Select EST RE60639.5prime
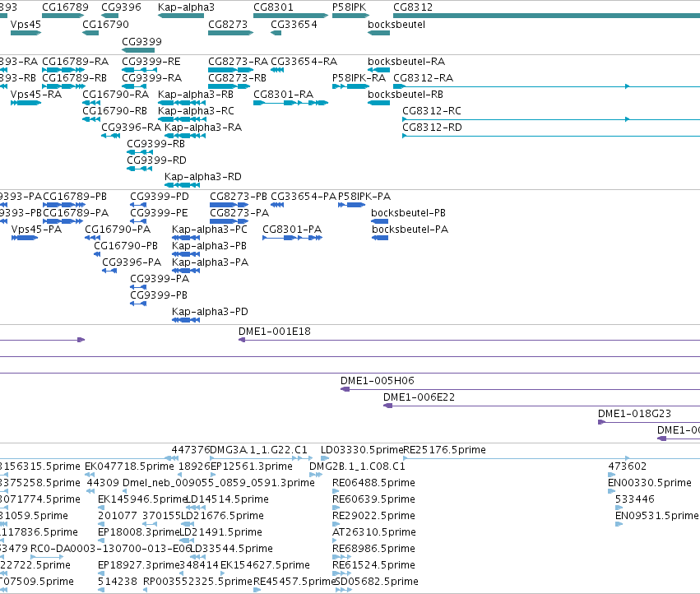Viewport: 700px width, 594px height. pyautogui.click(x=336, y=508)
